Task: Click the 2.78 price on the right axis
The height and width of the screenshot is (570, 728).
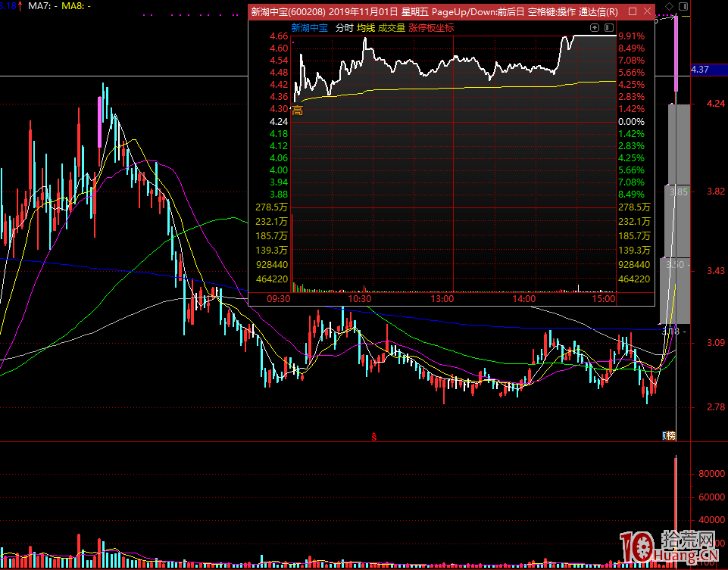Action: pos(715,407)
